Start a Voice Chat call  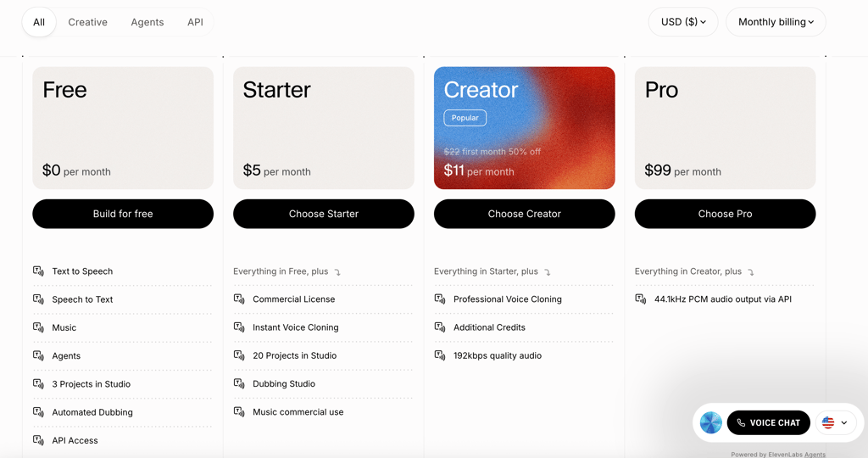tap(768, 422)
